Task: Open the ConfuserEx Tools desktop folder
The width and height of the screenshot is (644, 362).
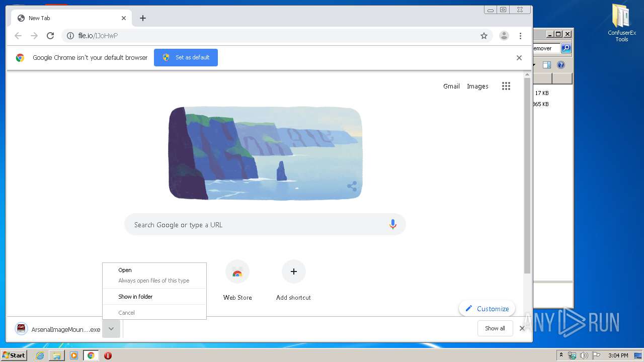Action: [x=622, y=23]
